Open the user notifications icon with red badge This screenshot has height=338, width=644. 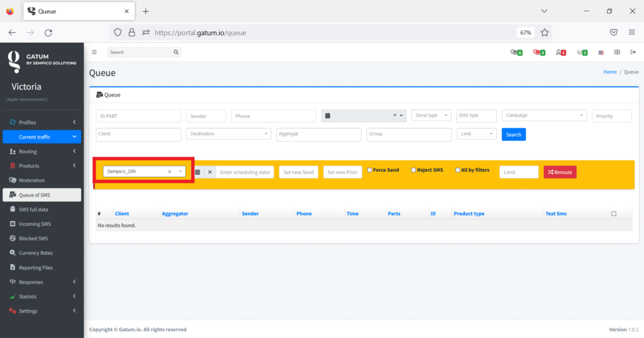click(560, 52)
